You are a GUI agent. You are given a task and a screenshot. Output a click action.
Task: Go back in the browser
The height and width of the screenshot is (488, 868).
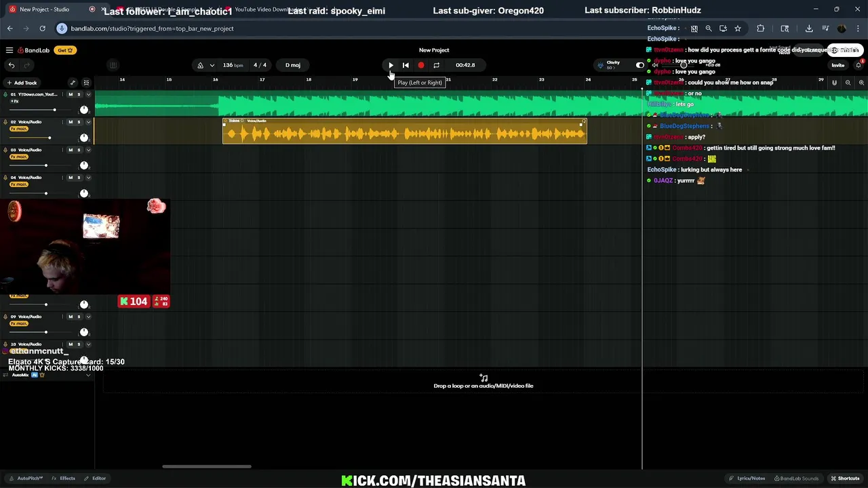9,28
